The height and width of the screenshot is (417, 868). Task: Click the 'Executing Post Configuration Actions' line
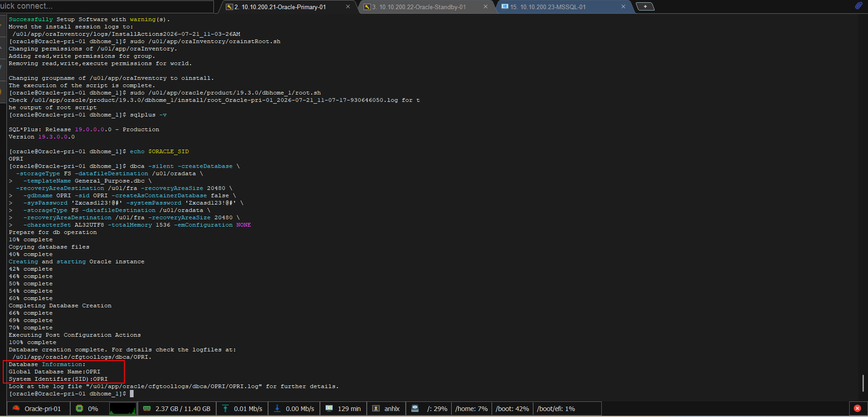click(75, 335)
